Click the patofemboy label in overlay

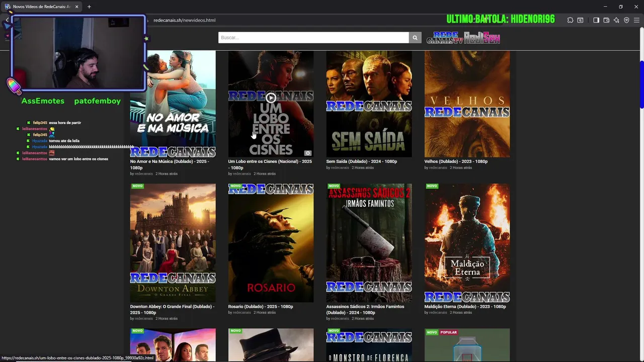[97, 101]
